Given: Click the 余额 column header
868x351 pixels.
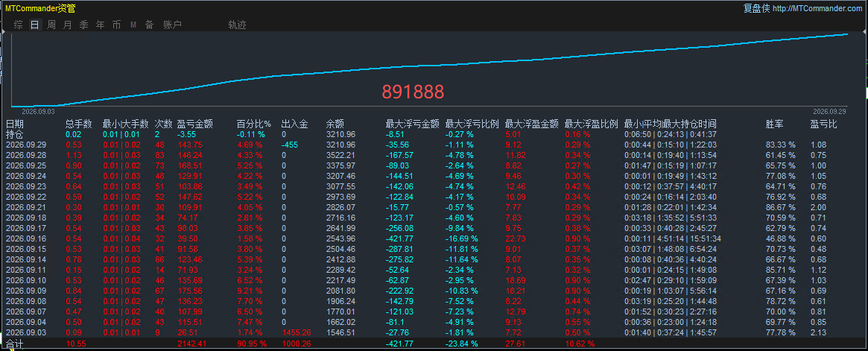Looking at the screenshot, I should tap(335, 124).
